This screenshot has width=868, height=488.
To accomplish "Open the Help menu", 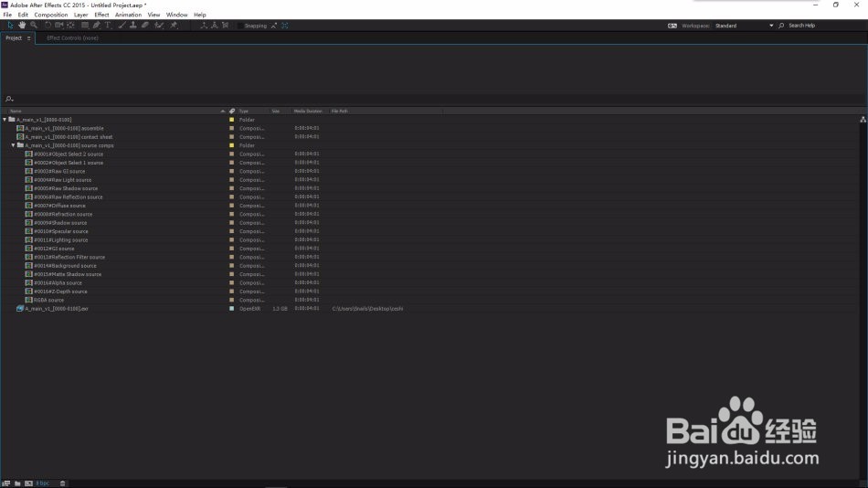I will pyautogui.click(x=200, y=15).
